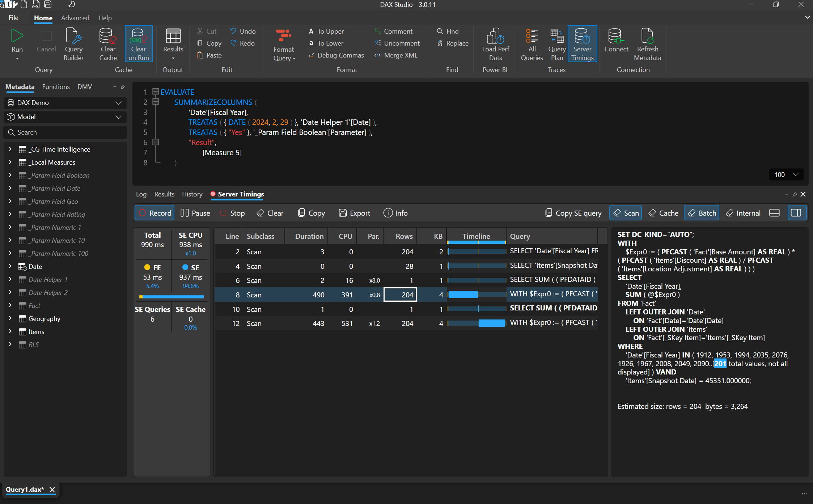
Task: Open the Log tab
Action: pos(141,194)
